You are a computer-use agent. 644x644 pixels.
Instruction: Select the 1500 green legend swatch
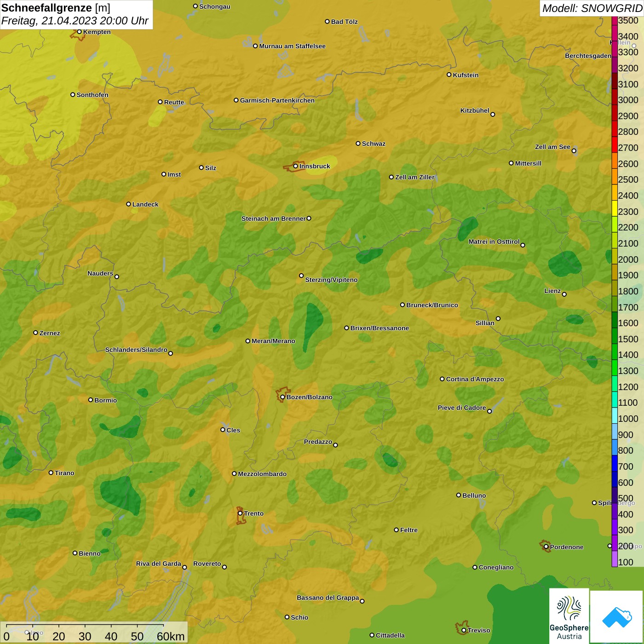pyautogui.click(x=615, y=336)
